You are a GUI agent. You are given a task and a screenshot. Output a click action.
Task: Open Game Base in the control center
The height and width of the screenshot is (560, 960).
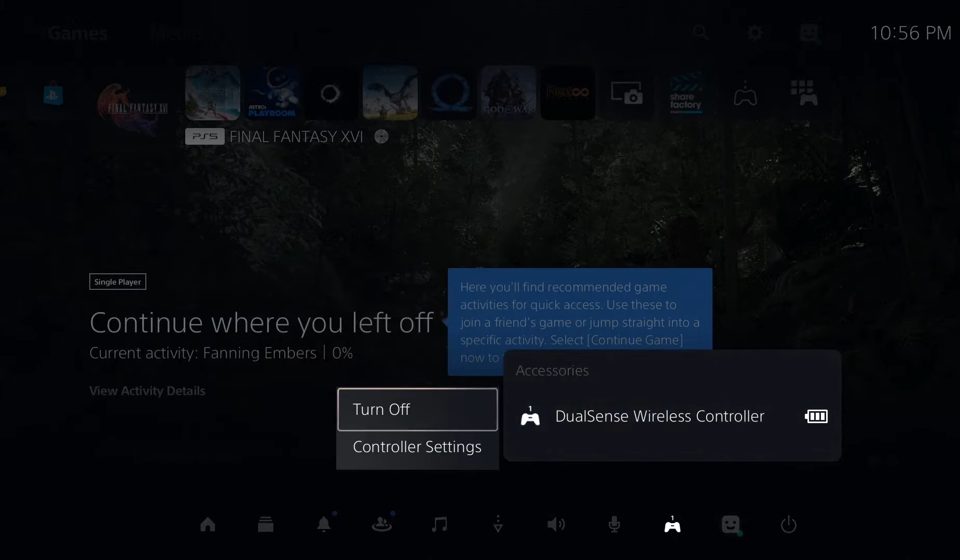coord(382,525)
